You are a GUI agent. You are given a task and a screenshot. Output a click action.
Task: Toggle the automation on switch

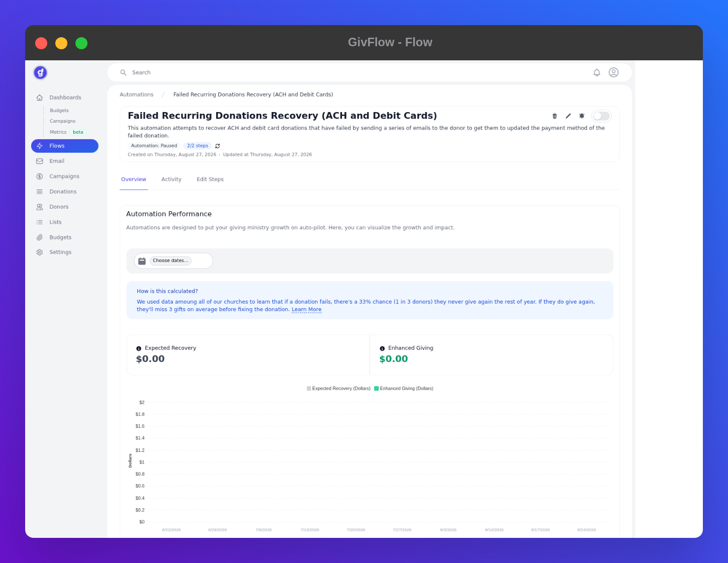click(601, 116)
